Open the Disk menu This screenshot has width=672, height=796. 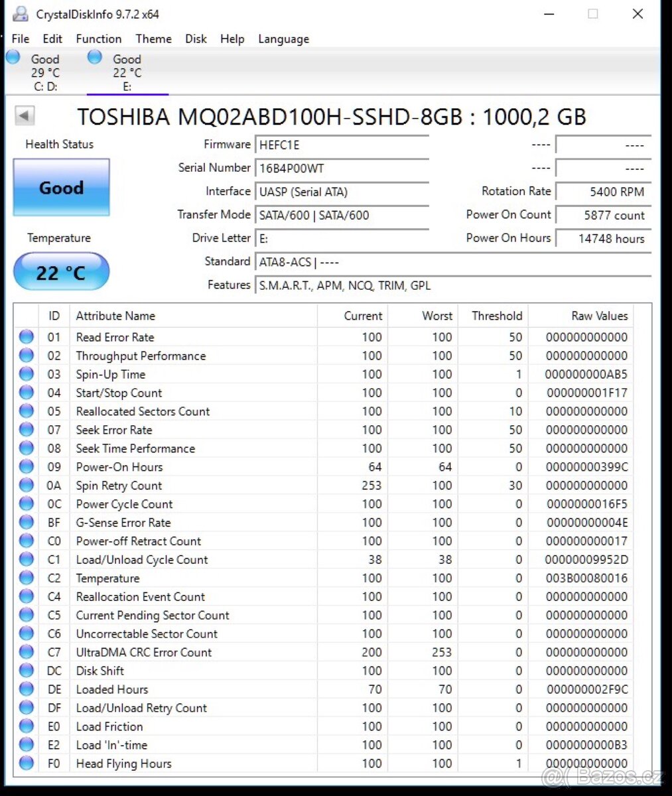tap(196, 39)
